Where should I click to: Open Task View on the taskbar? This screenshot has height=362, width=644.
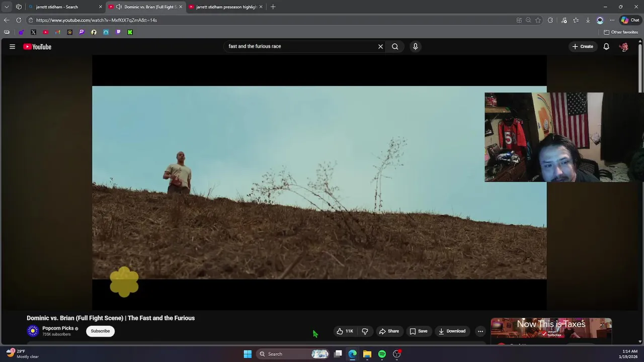point(338,354)
